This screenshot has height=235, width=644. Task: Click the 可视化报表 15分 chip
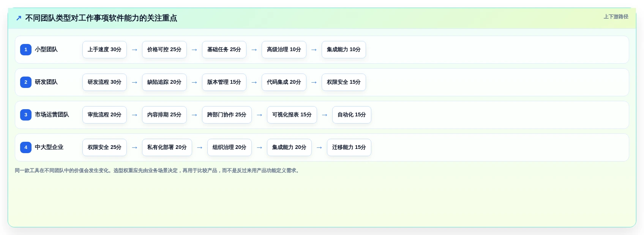pos(292,115)
